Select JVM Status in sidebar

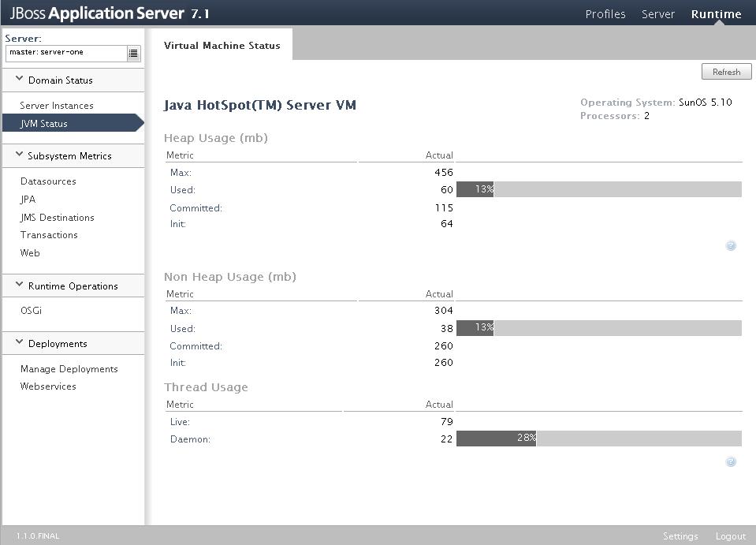[73, 124]
